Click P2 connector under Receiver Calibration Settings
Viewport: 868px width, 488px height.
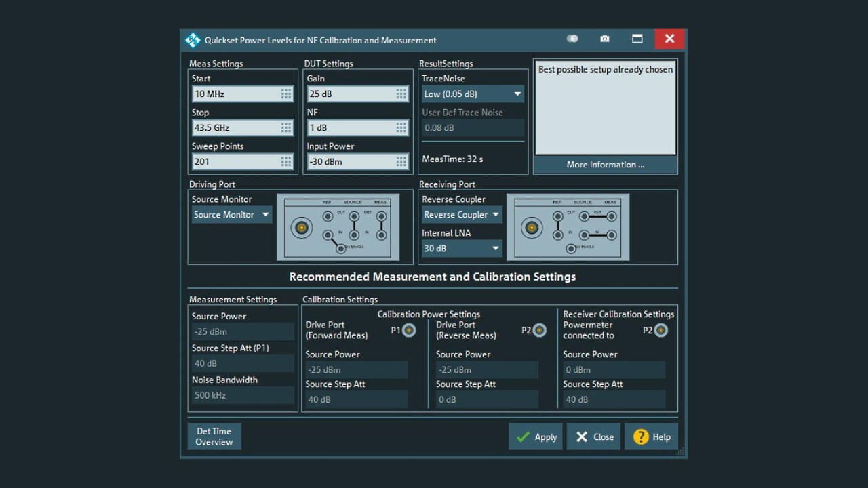[661, 330]
